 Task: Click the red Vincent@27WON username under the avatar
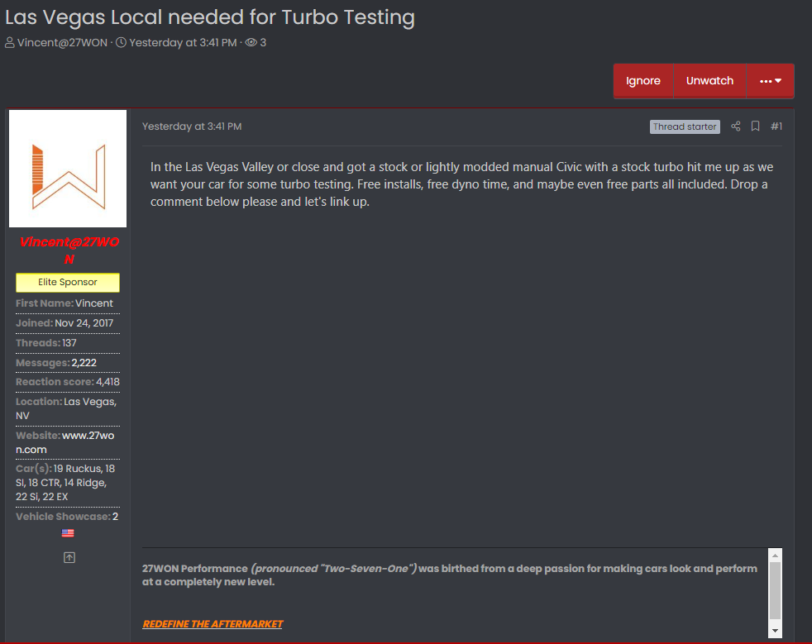click(69, 250)
